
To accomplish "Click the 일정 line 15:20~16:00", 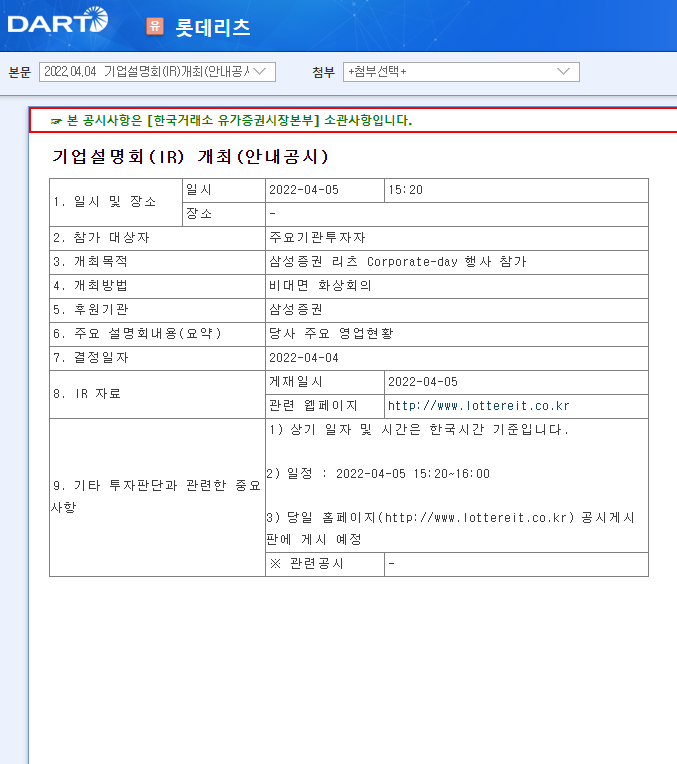I will tap(378, 474).
